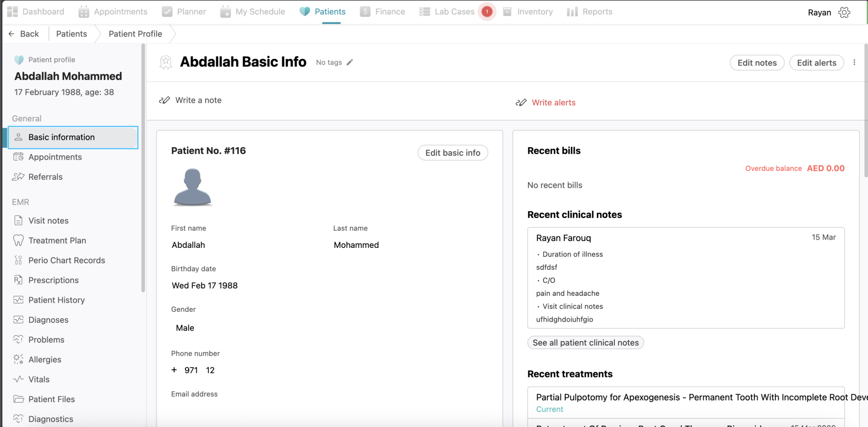Click the Patient Files folder icon
This screenshot has height=427, width=868.
[x=19, y=399]
